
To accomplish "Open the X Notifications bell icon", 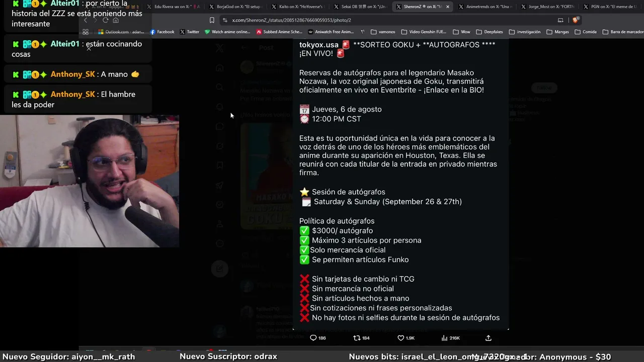I will pyautogui.click(x=220, y=107).
